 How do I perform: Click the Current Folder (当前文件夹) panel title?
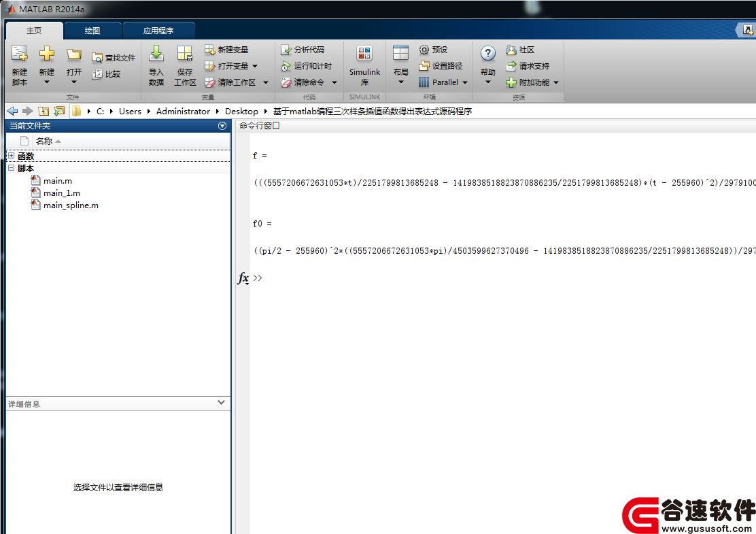point(30,125)
